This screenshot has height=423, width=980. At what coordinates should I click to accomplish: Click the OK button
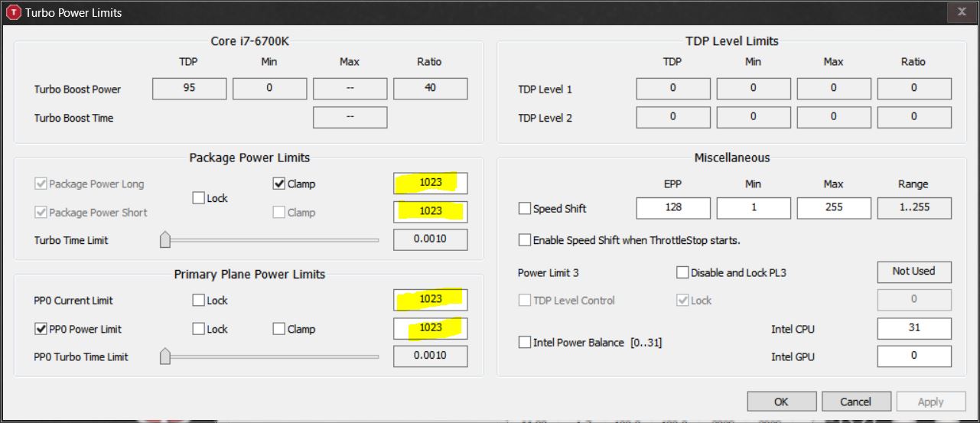[x=781, y=402]
